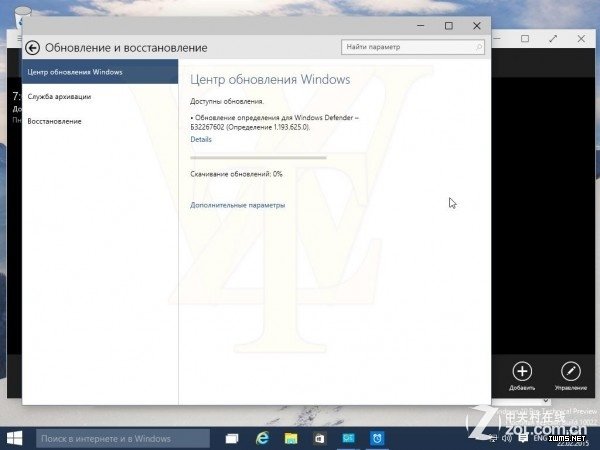Open Task View on taskbar
Viewport: 600px width, 450px height.
(x=232, y=439)
